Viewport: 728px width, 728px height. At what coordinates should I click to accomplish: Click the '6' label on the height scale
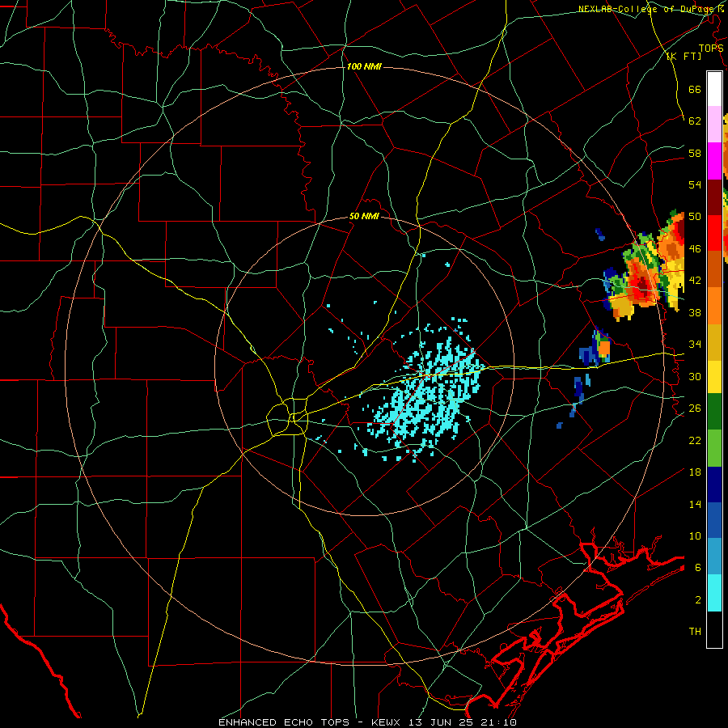[x=698, y=567]
